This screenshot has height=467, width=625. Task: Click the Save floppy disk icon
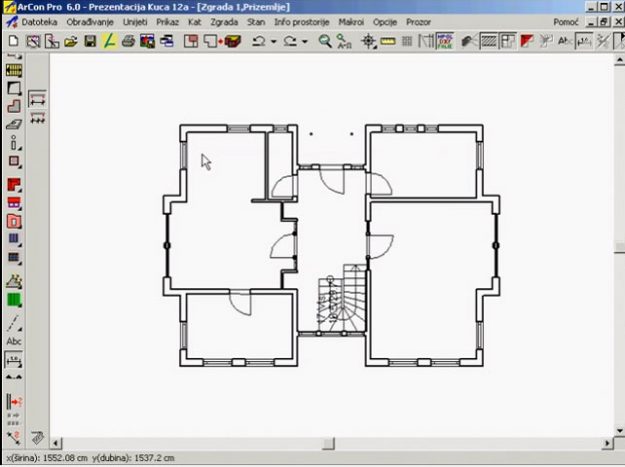[x=90, y=42]
